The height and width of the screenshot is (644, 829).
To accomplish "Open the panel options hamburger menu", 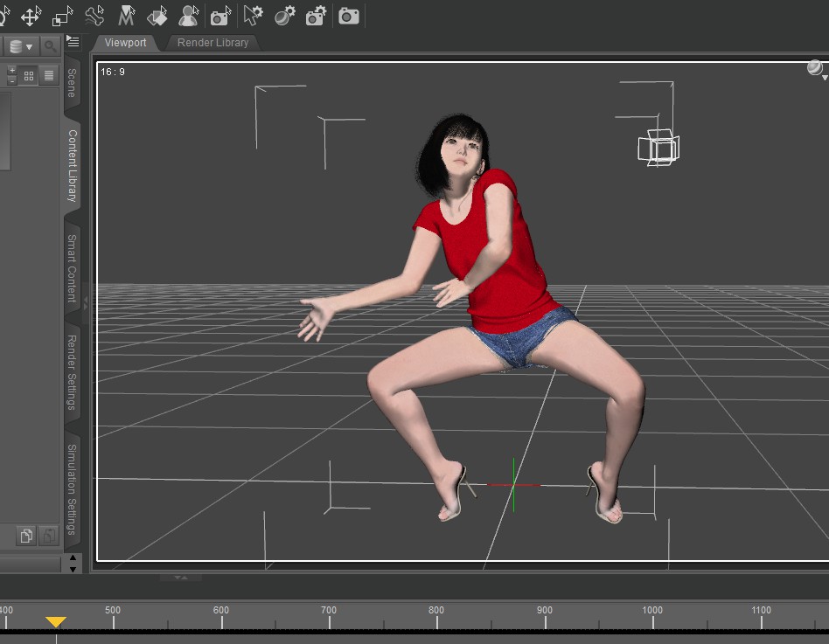I will (x=73, y=41).
